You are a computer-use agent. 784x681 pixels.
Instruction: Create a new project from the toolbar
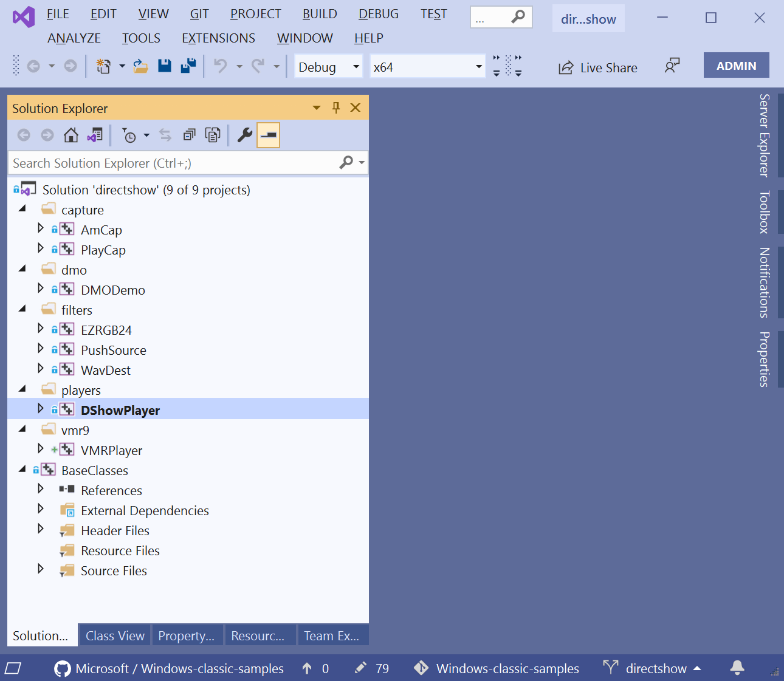click(x=103, y=66)
